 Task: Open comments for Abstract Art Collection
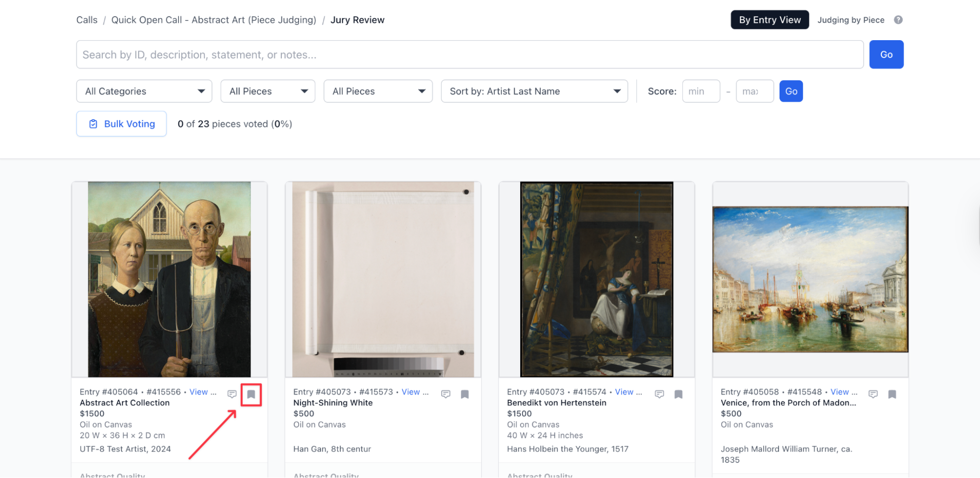(x=232, y=394)
